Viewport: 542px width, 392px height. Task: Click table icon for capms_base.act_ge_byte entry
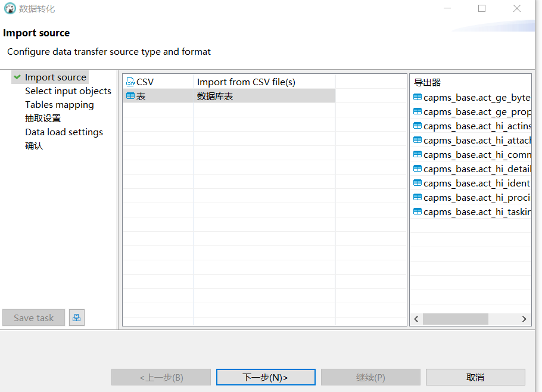click(x=418, y=97)
